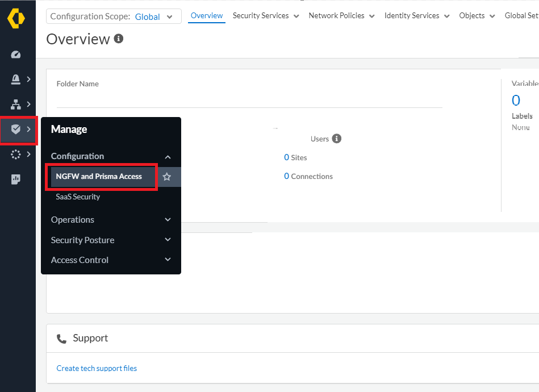Click the Manage shield icon in sidebar
Viewport: 539px width, 392px height.
(x=16, y=130)
